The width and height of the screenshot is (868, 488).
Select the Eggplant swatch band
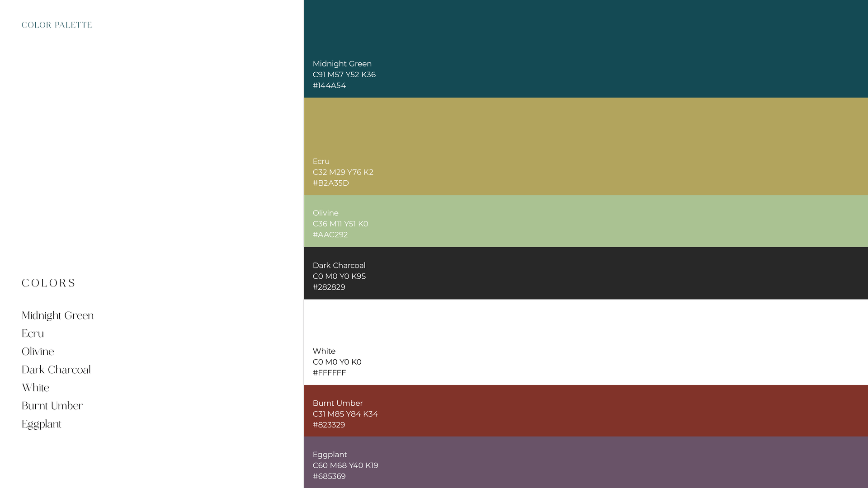pyautogui.click(x=585, y=462)
